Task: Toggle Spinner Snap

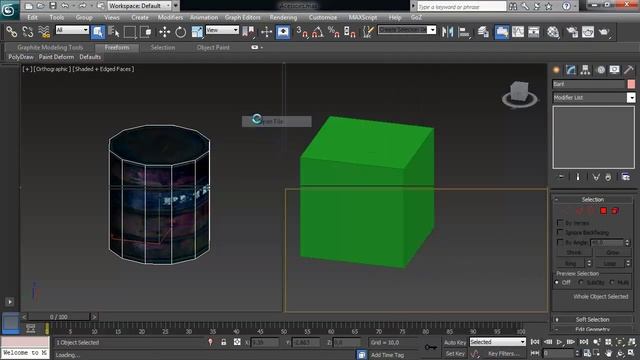Action: (350, 32)
